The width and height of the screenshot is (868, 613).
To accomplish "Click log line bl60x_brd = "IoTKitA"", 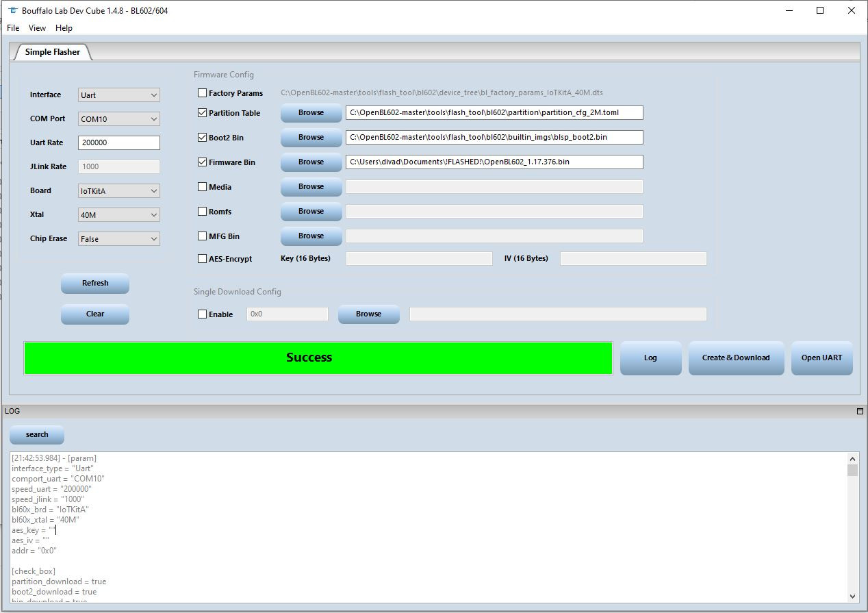I will coord(50,510).
